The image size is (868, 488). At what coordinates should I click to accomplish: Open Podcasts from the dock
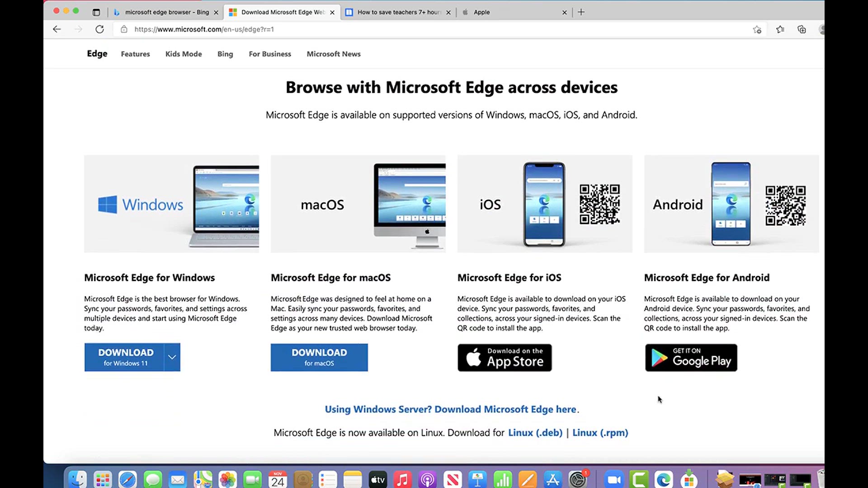427,479
